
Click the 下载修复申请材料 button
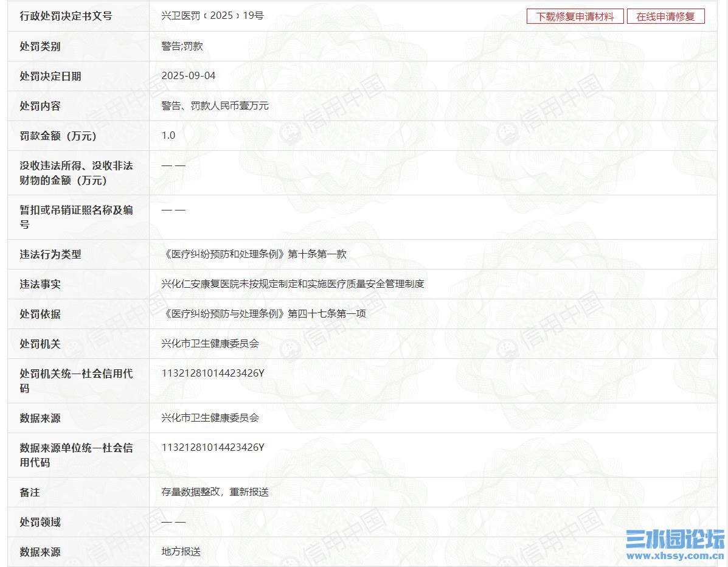[575, 16]
